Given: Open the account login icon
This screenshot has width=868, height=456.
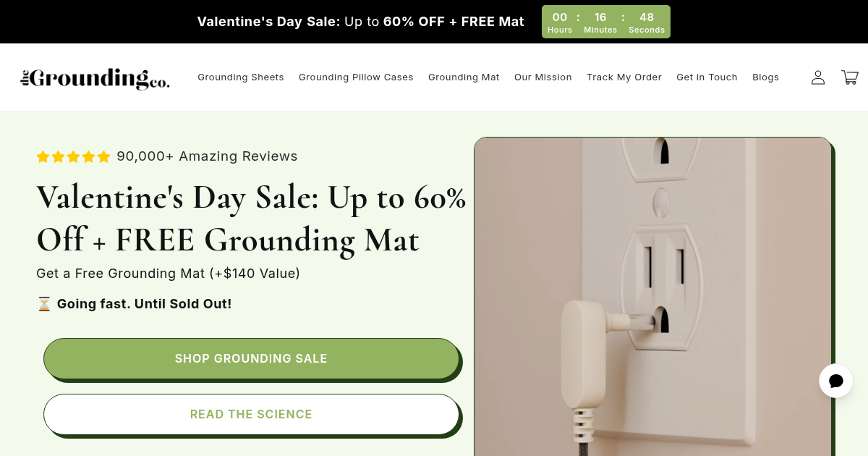Looking at the screenshot, I should [x=817, y=77].
